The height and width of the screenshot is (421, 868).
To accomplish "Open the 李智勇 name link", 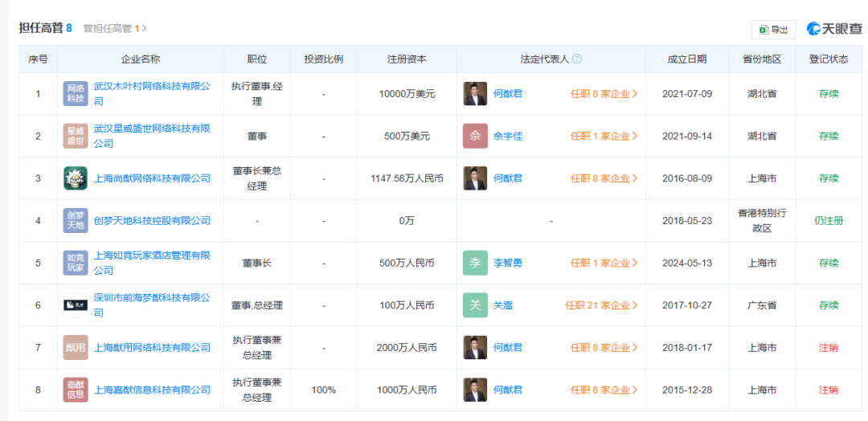I will [x=508, y=263].
